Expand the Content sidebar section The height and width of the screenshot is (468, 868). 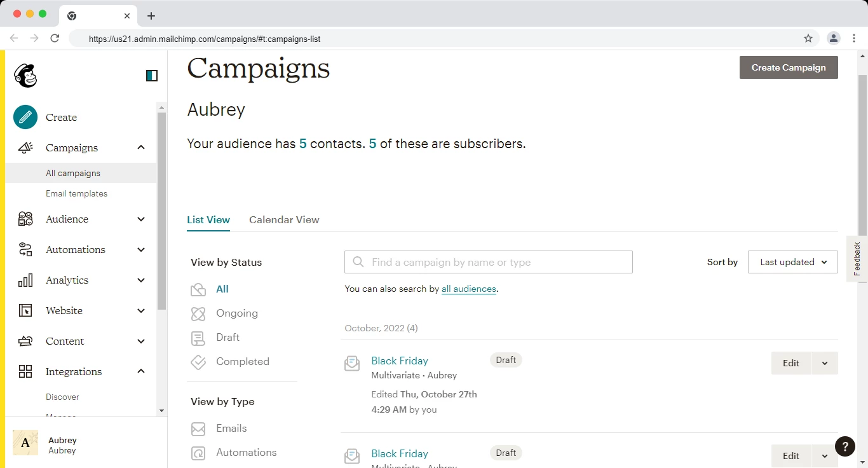(x=141, y=341)
